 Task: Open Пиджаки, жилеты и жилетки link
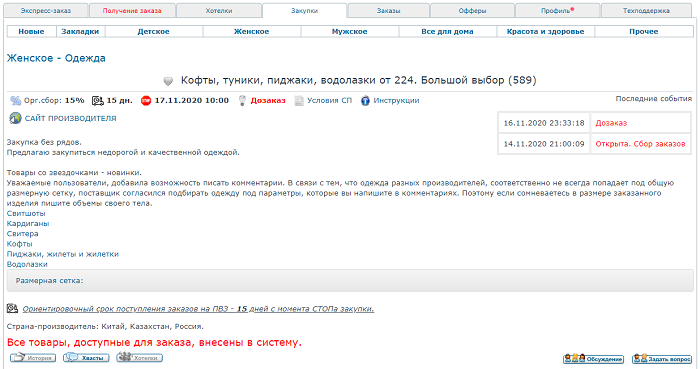point(62,254)
